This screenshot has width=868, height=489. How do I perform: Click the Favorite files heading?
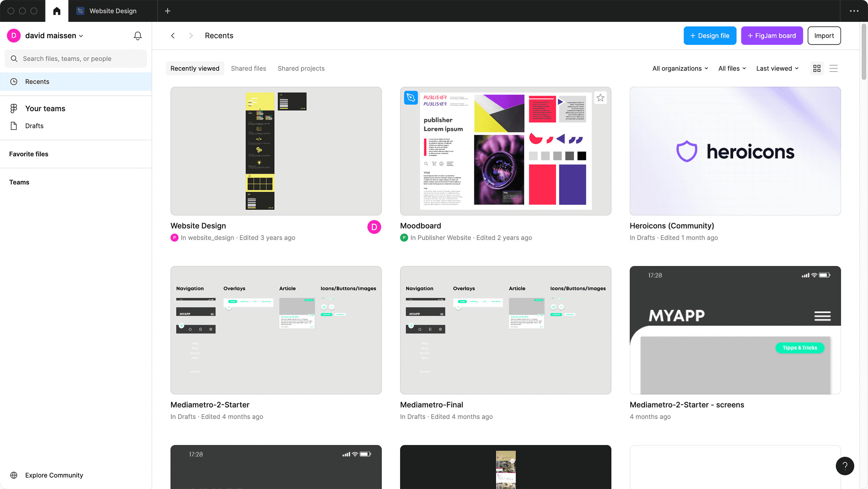[29, 154]
